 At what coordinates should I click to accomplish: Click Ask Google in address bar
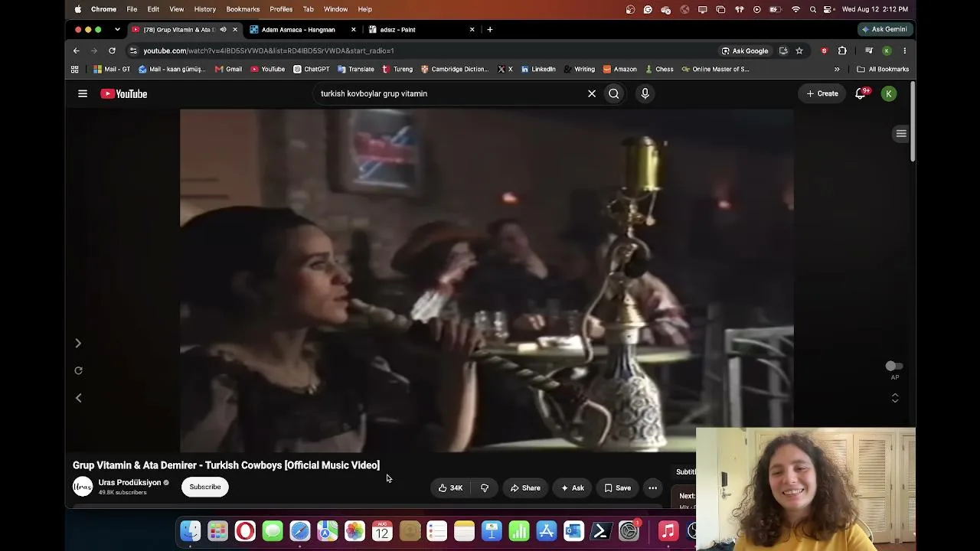coord(745,51)
